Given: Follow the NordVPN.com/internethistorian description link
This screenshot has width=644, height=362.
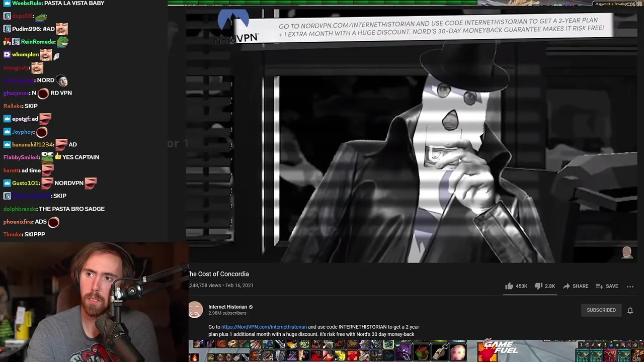Looking at the screenshot, I should click(264, 327).
